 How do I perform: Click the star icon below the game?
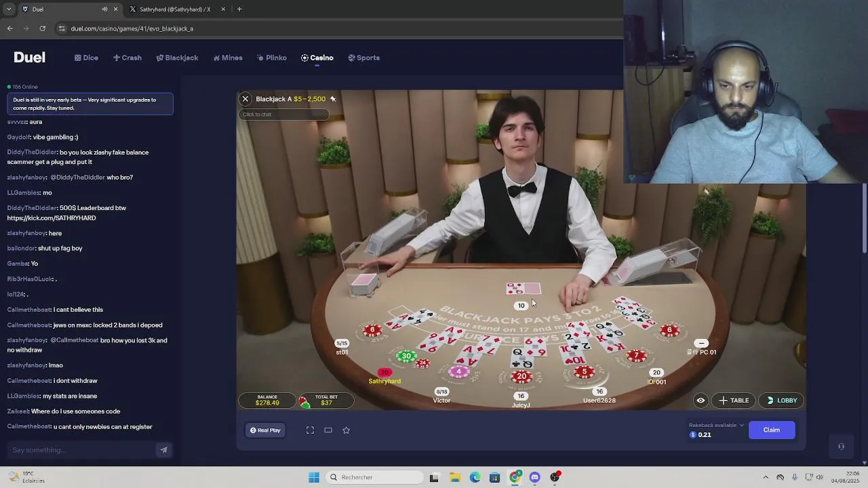(x=346, y=430)
